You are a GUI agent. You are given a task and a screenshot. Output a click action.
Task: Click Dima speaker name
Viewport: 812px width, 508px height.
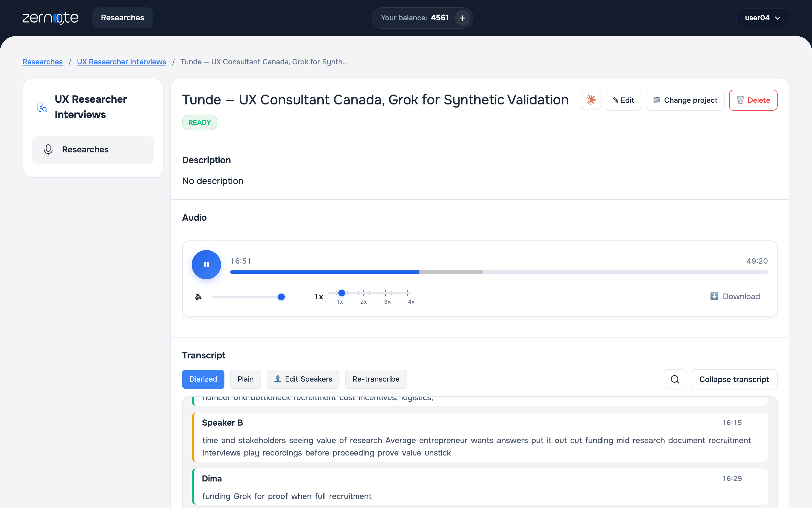tap(212, 478)
